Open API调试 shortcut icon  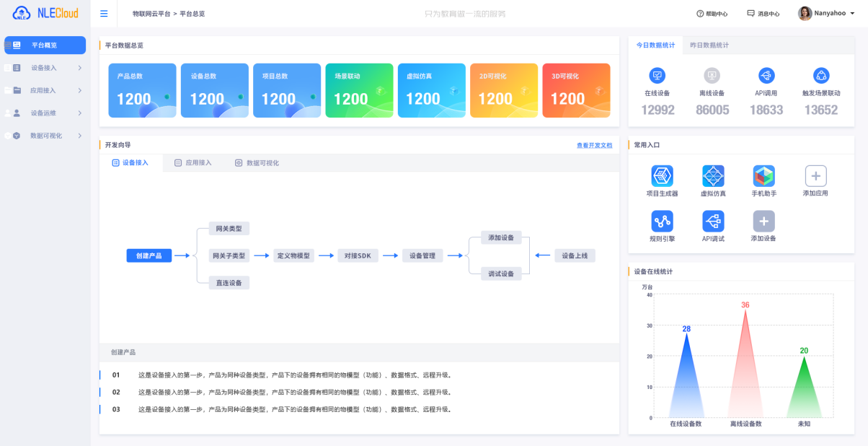pos(713,221)
